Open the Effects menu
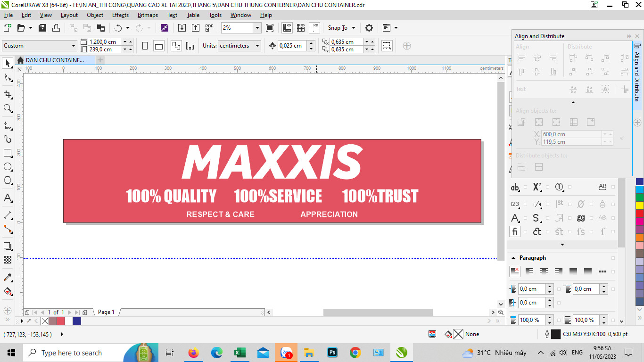Image resolution: width=644 pixels, height=362 pixels. (x=120, y=15)
